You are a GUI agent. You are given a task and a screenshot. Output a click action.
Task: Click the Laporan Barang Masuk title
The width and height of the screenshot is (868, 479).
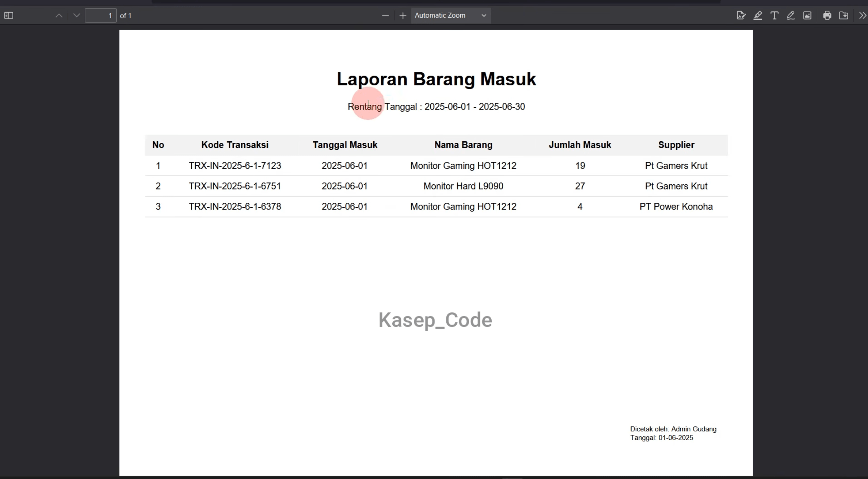[x=436, y=79]
